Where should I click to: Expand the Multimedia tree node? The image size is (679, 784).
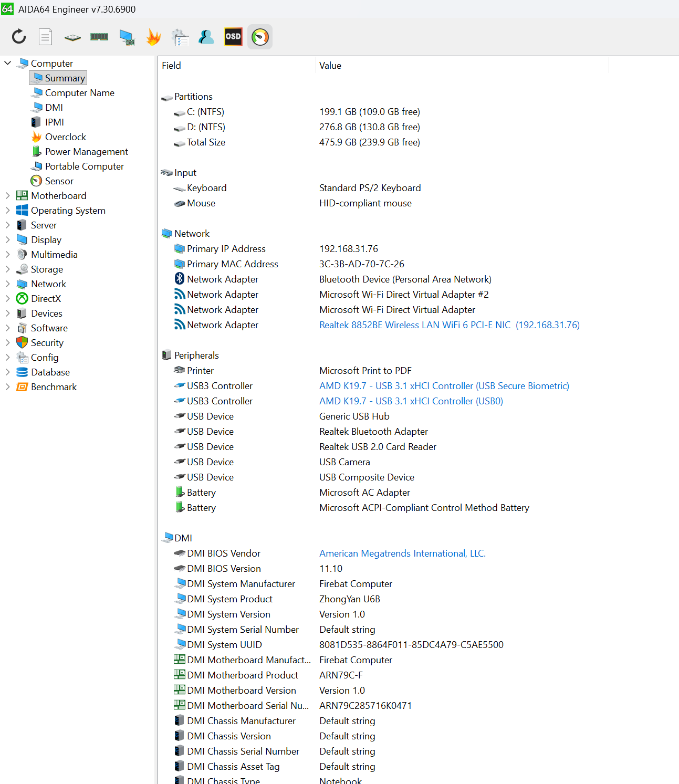pos(8,254)
